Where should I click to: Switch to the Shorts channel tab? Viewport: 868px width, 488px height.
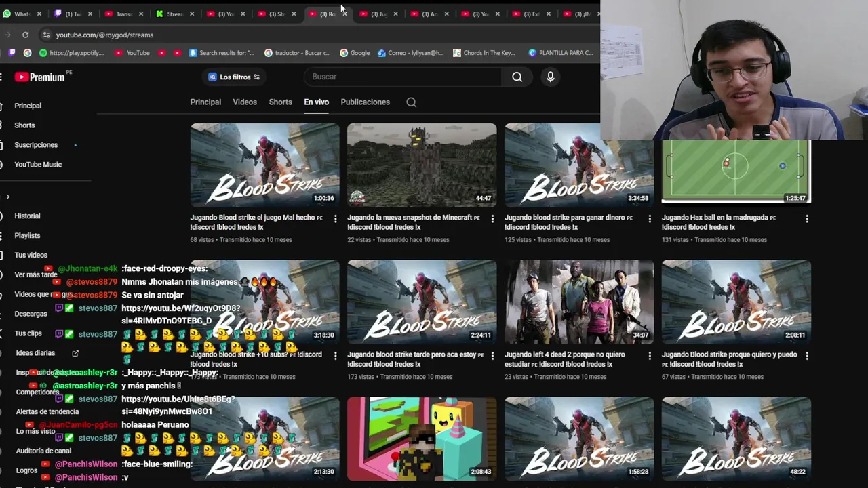click(x=280, y=102)
